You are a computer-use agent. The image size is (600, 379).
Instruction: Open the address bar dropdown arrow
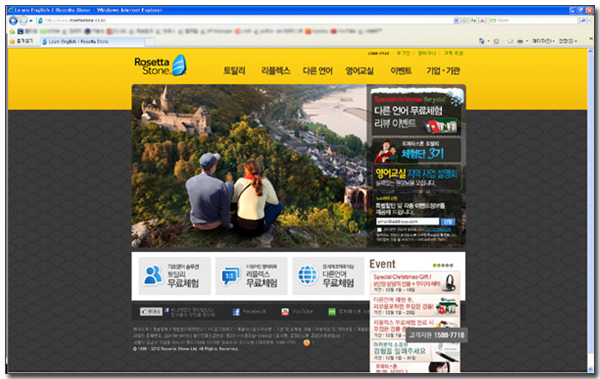[x=456, y=21]
